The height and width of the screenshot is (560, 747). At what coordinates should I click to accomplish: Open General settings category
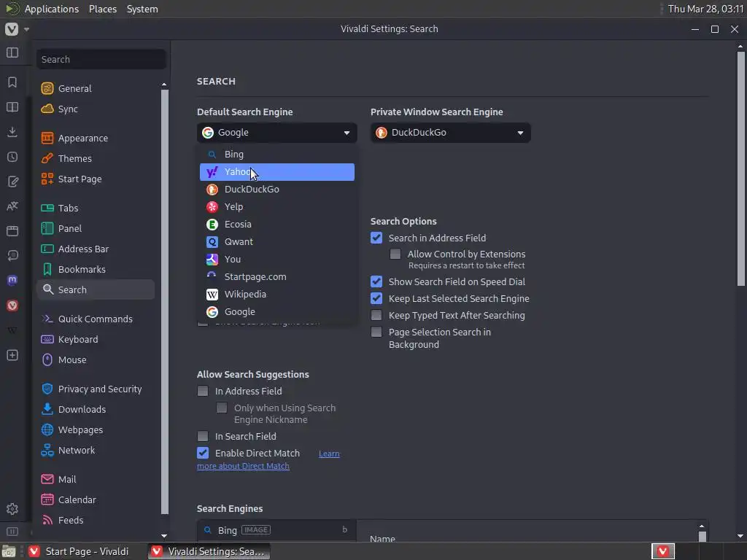pos(96,88)
